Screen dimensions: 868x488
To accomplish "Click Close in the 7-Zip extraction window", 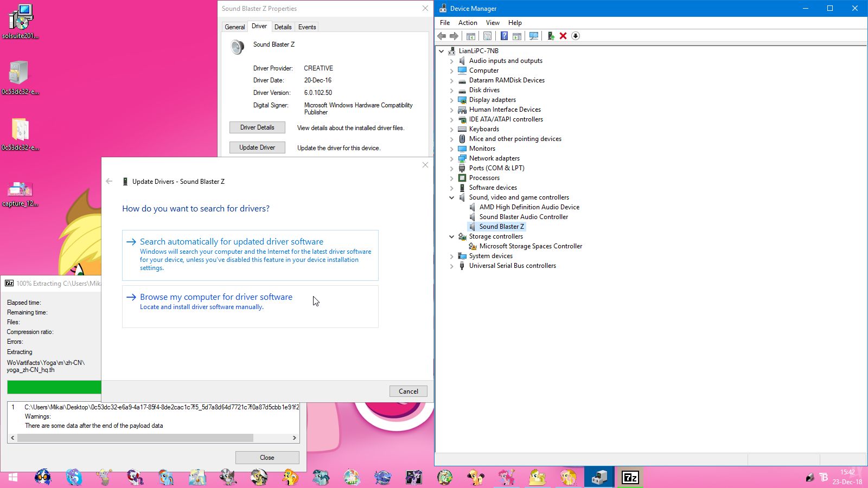I will pyautogui.click(x=267, y=458).
